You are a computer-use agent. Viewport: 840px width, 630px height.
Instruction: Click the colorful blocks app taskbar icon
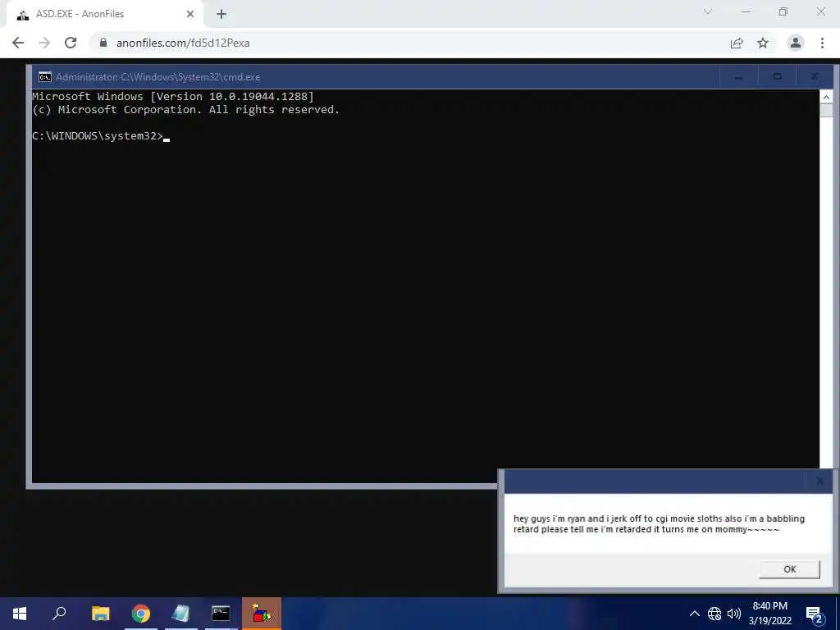click(262, 614)
